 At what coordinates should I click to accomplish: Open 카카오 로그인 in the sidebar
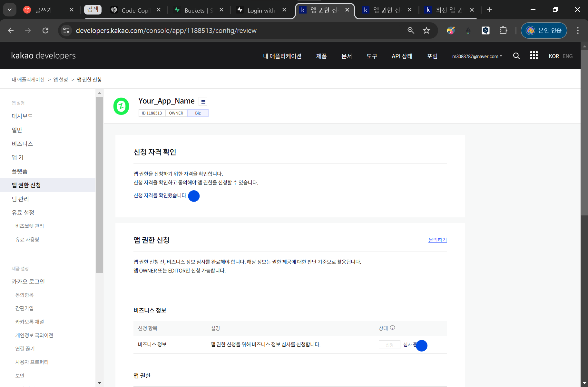[x=28, y=282]
